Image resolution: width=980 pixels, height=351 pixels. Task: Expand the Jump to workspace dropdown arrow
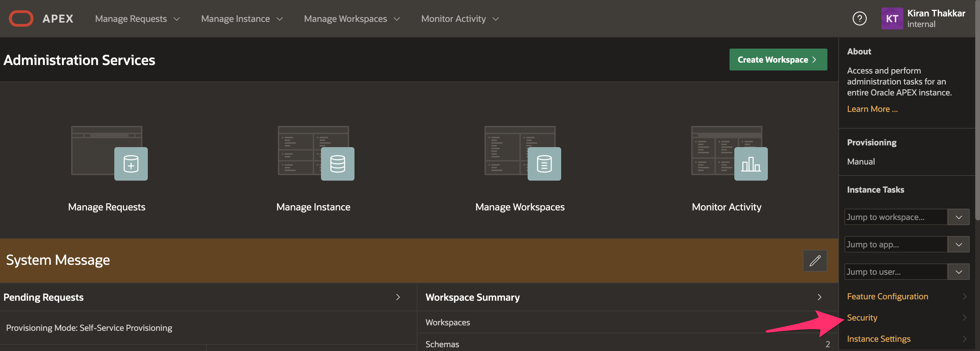pyautogui.click(x=958, y=217)
